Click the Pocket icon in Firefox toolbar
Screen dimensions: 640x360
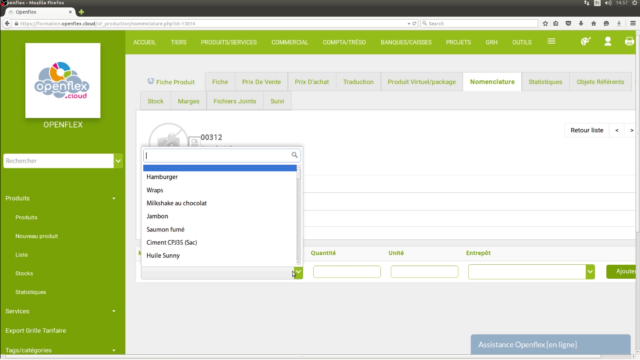568,23
